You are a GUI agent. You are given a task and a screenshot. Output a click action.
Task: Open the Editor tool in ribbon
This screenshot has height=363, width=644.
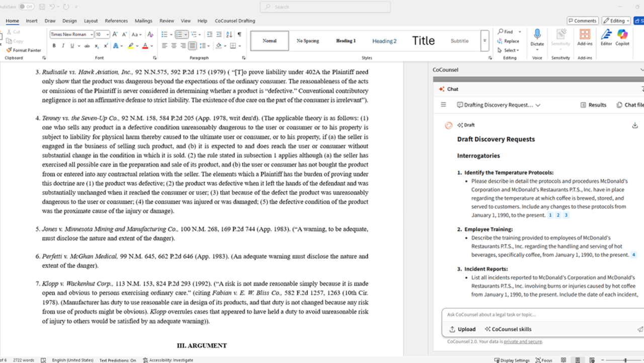click(606, 35)
